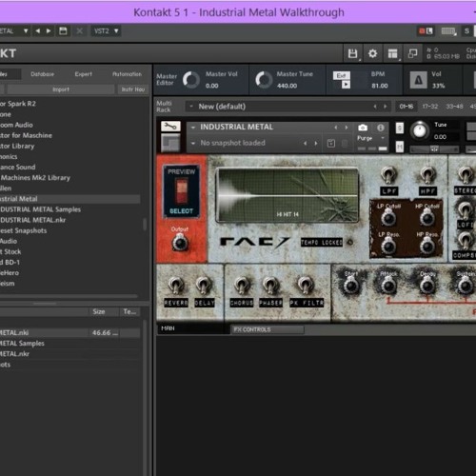476x476 pixels.
Task: Open the host preset name dropdown arrow
Action: pyautogui.click(x=26, y=31)
